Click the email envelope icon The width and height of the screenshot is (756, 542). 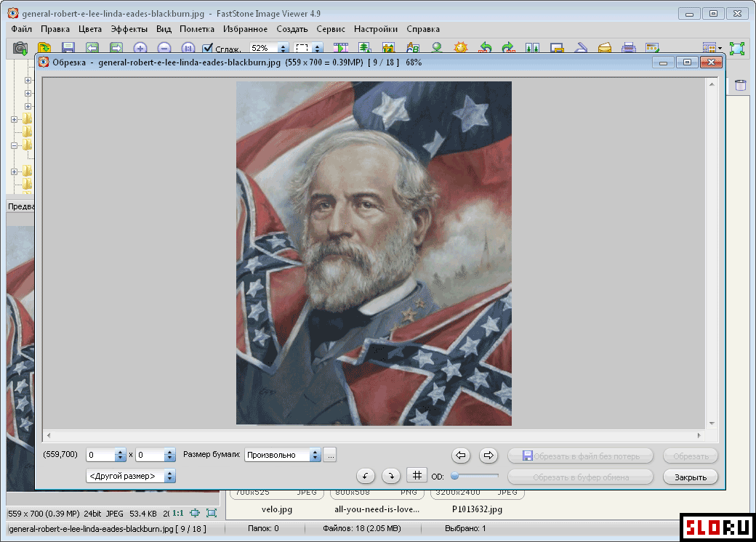605,48
